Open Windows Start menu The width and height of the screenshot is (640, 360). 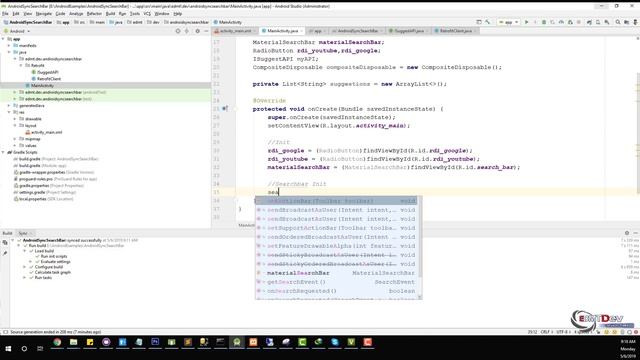(8, 348)
